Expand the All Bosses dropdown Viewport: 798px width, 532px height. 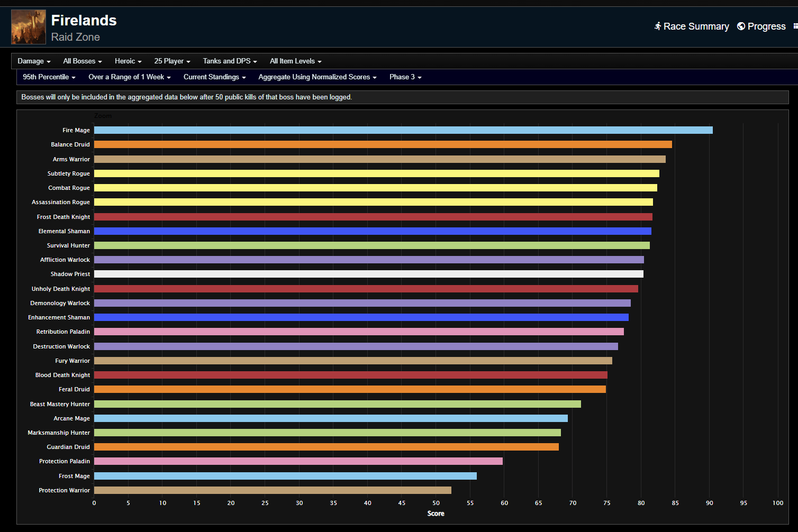click(83, 61)
